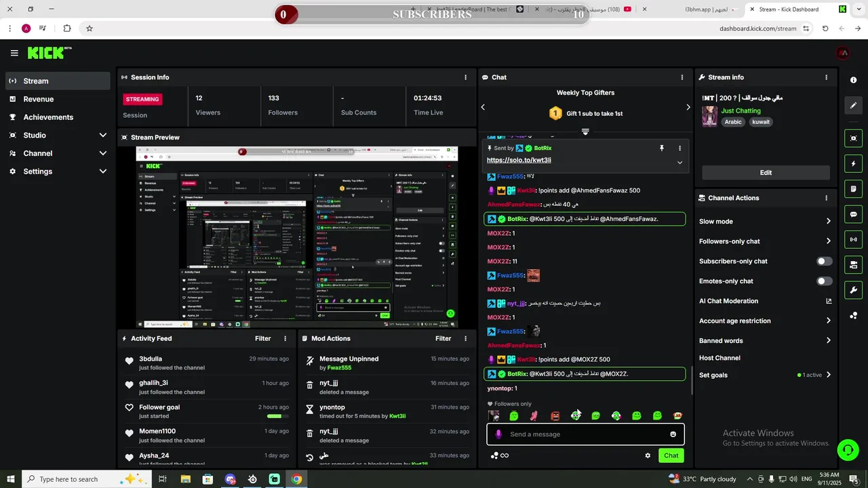Toggle Emotes-only chat switch

(x=824, y=281)
